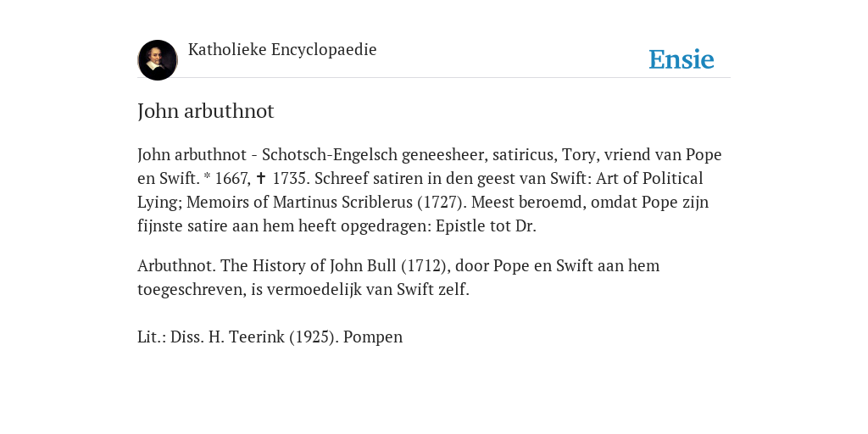This screenshot has height=434, width=868.
Task: Open the Katholieke Encyclopaedie source name
Action: (x=282, y=50)
